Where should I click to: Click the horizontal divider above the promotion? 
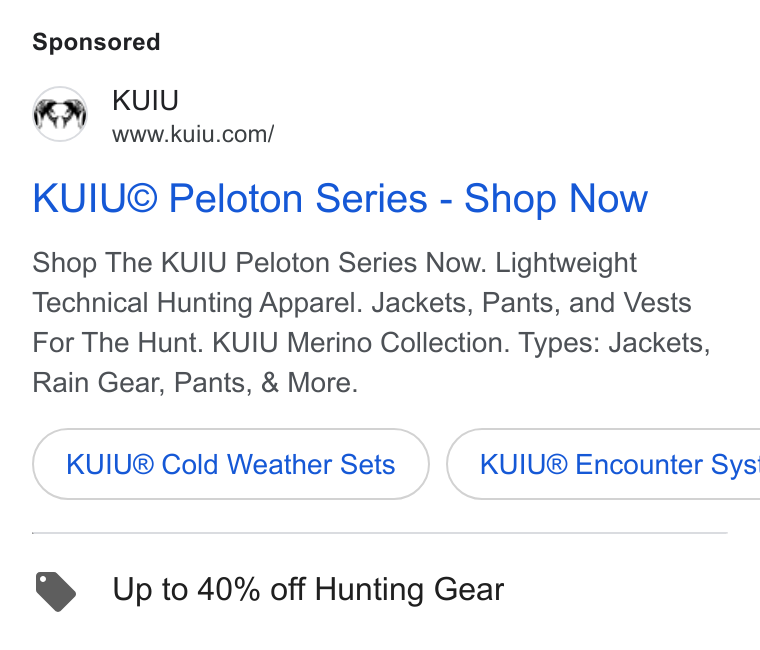point(380,533)
